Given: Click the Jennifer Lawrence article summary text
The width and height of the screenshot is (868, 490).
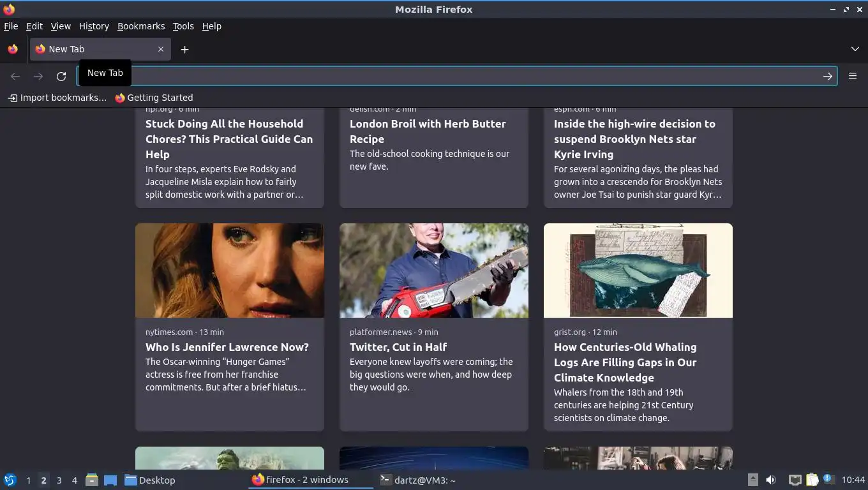Looking at the screenshot, I should pos(226,375).
